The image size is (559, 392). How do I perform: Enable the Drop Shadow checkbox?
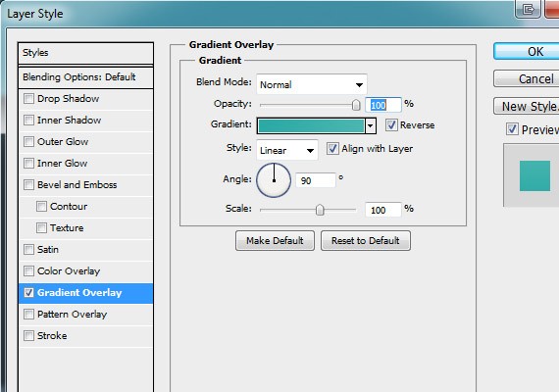coord(28,98)
